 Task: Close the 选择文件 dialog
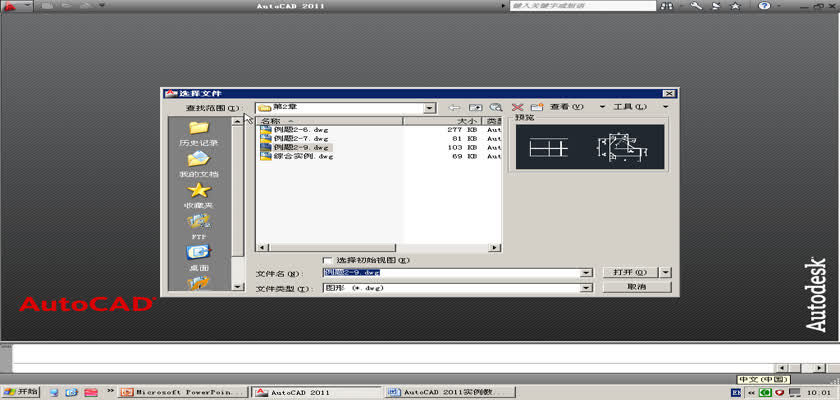point(668,94)
